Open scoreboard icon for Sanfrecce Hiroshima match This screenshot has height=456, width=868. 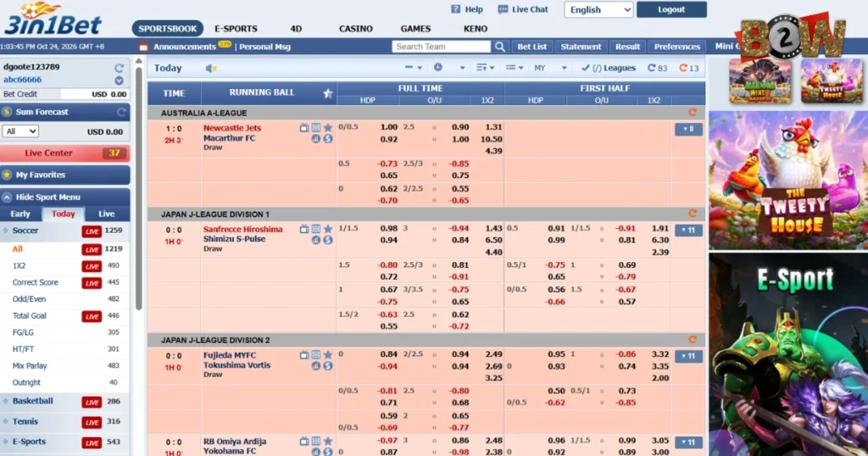[315, 229]
